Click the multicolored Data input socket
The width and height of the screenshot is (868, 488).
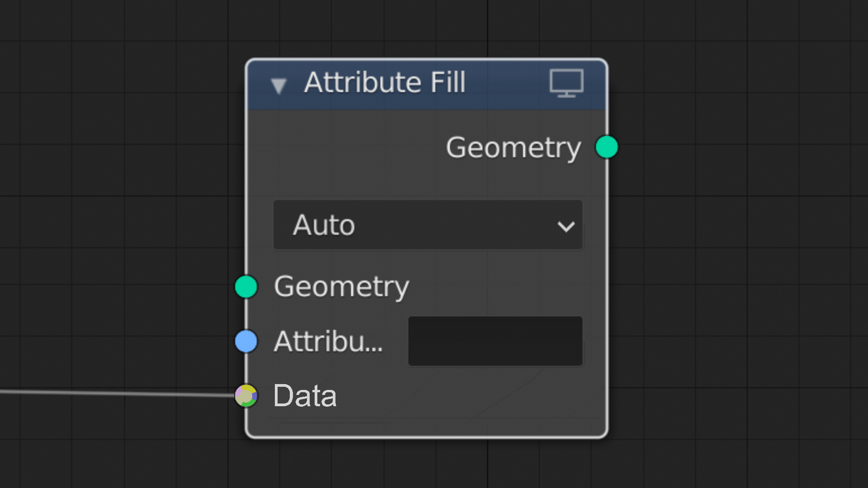coord(246,396)
